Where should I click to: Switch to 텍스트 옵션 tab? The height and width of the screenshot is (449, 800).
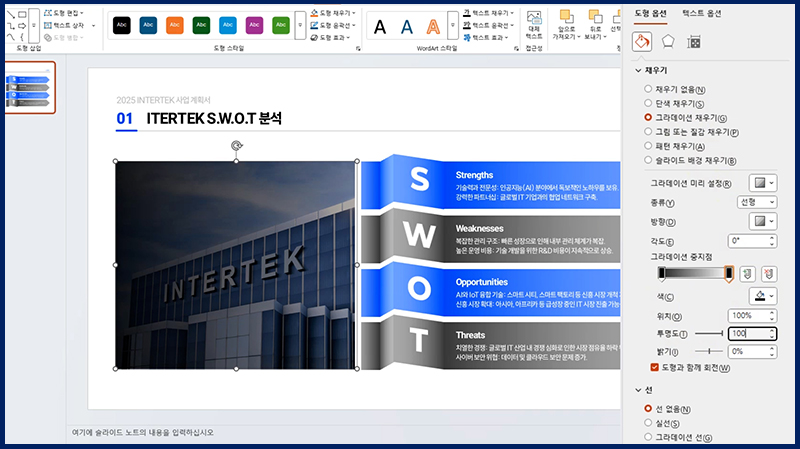click(702, 13)
